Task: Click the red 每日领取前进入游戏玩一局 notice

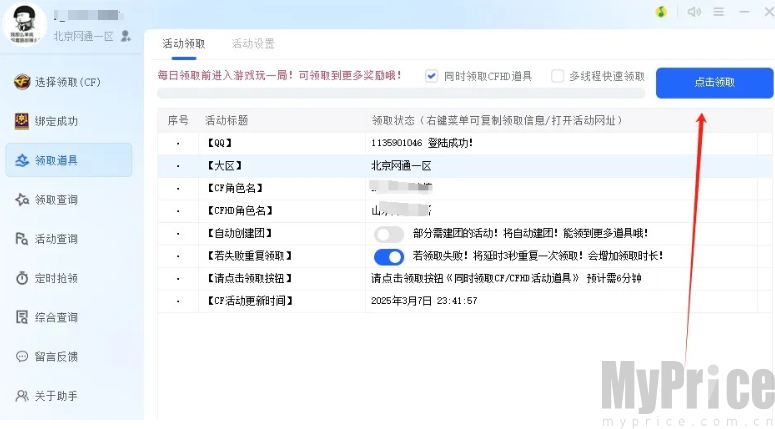Action: pyautogui.click(x=279, y=75)
